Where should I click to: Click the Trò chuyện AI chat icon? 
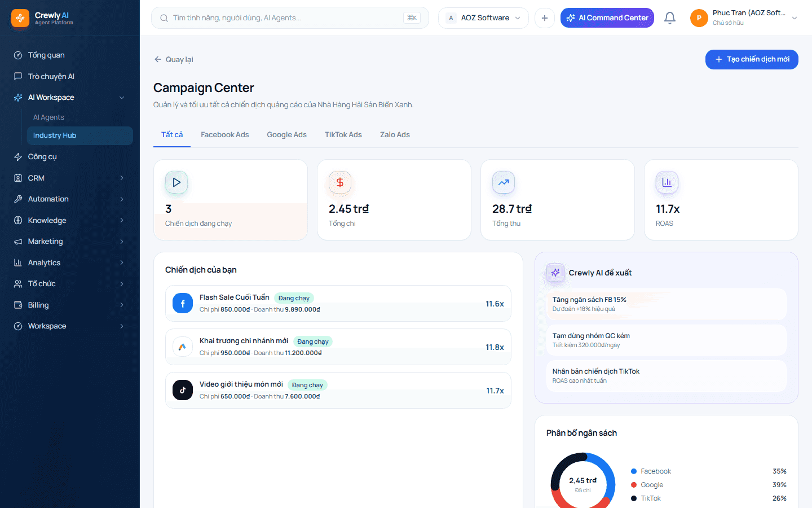coord(18,76)
